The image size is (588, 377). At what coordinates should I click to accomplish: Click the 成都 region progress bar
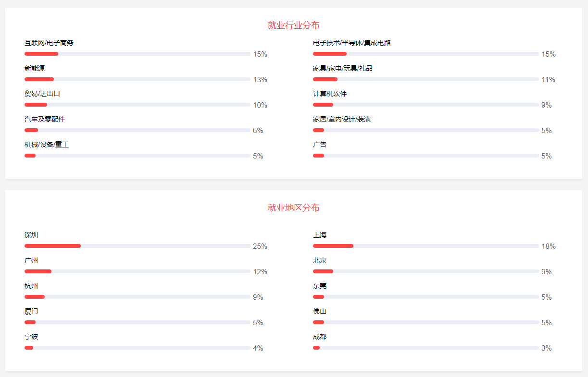[x=425, y=348]
